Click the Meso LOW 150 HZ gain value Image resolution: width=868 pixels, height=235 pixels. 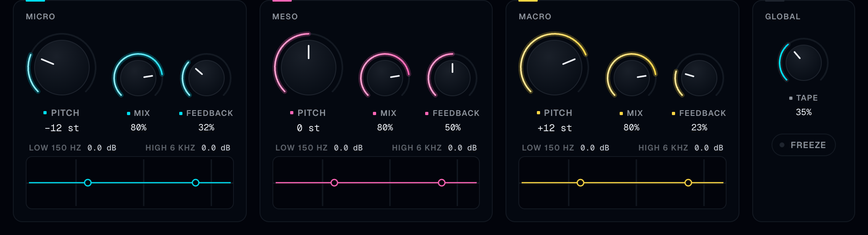pyautogui.click(x=348, y=148)
